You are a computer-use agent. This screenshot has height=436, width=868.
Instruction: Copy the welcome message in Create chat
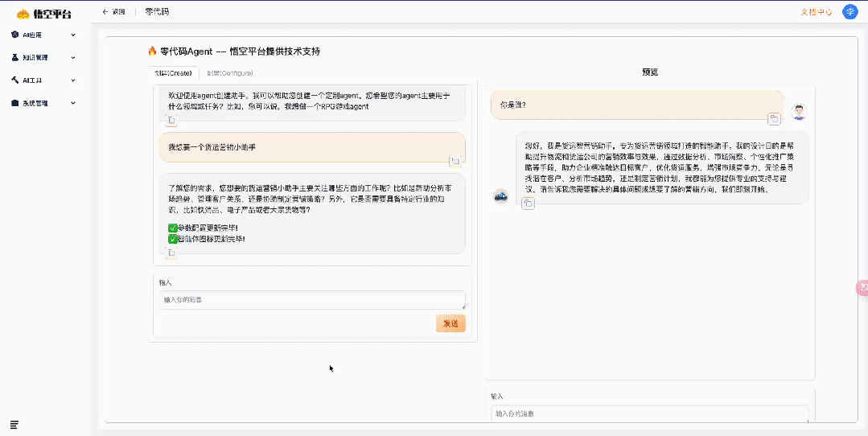pos(171,120)
